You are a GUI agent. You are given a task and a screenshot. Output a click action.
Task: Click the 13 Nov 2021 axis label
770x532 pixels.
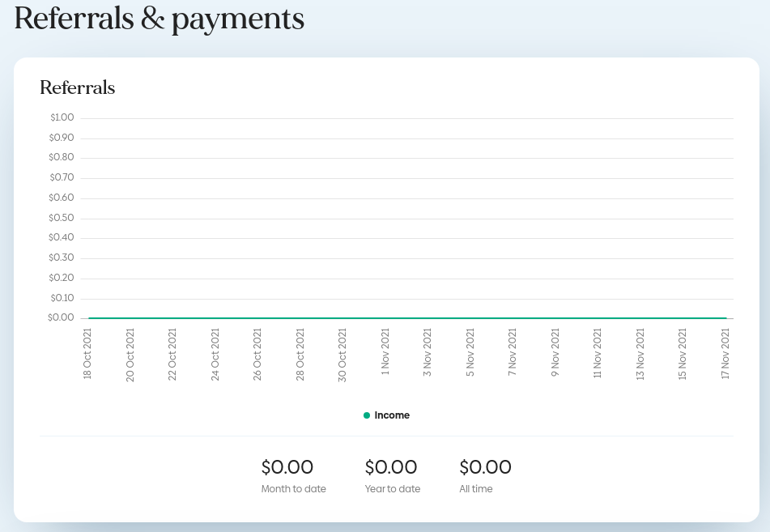[x=640, y=354]
